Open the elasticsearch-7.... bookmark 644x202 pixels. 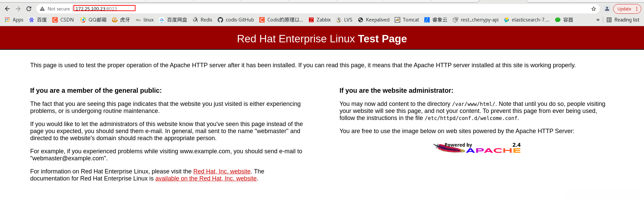click(527, 20)
